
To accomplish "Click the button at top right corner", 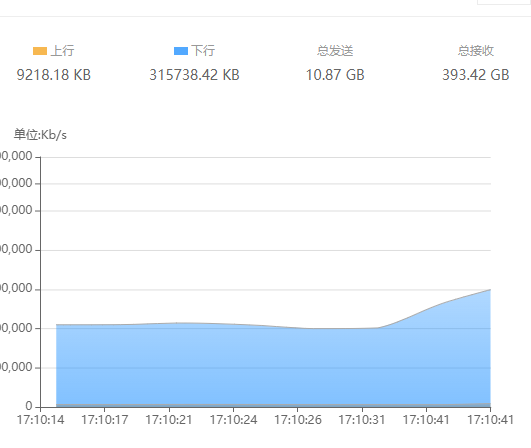I will (x=504, y=2).
